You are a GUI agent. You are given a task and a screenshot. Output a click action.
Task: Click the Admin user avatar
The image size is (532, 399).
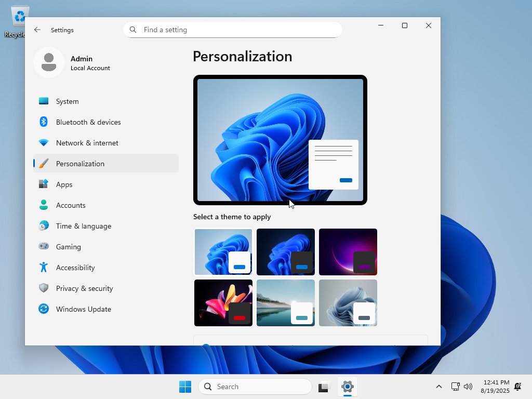coord(49,62)
